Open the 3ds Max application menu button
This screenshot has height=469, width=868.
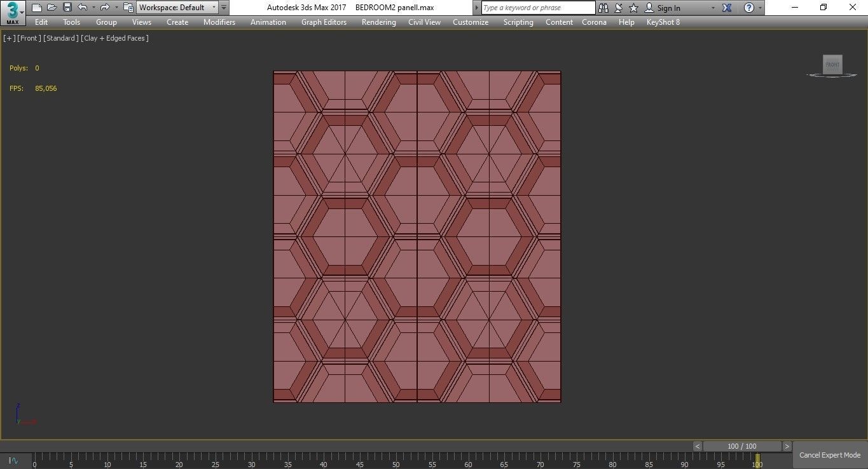(13, 12)
